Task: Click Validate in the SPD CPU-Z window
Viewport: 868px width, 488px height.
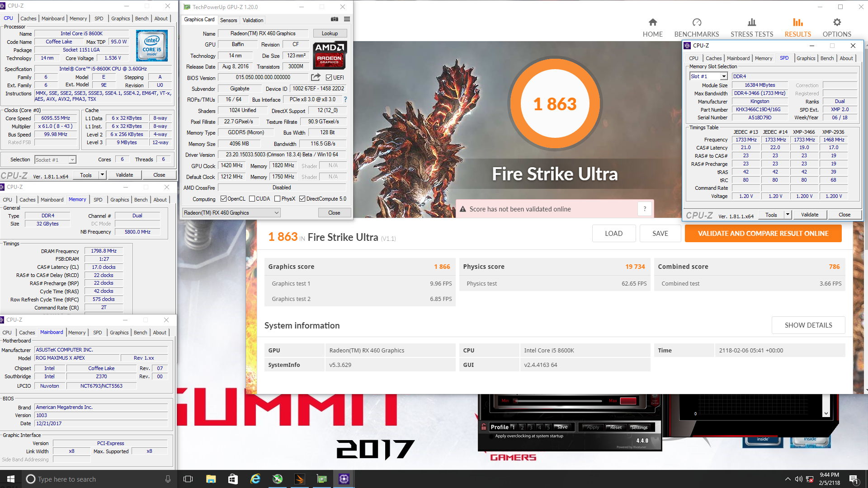Action: tap(810, 215)
